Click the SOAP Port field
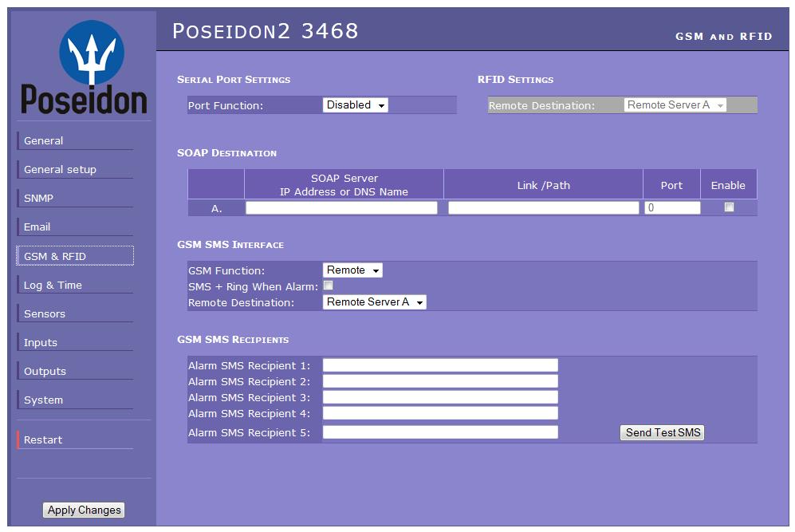The width and height of the screenshot is (795, 532). pyautogui.click(x=672, y=207)
